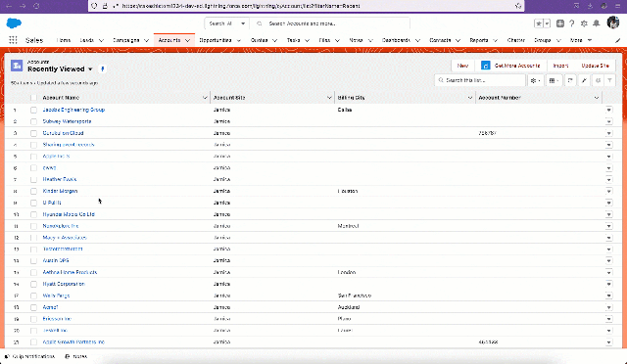Click the Import button
The image size is (627, 364).
pyautogui.click(x=560, y=66)
